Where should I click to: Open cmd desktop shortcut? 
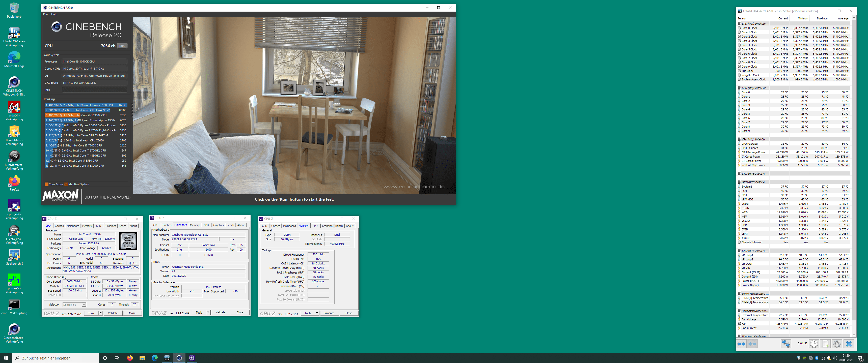tap(14, 307)
